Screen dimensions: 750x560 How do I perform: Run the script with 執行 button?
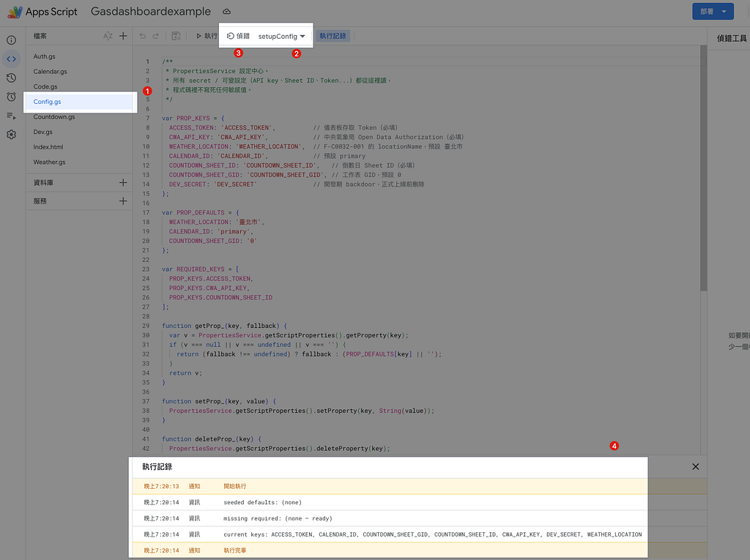point(207,36)
